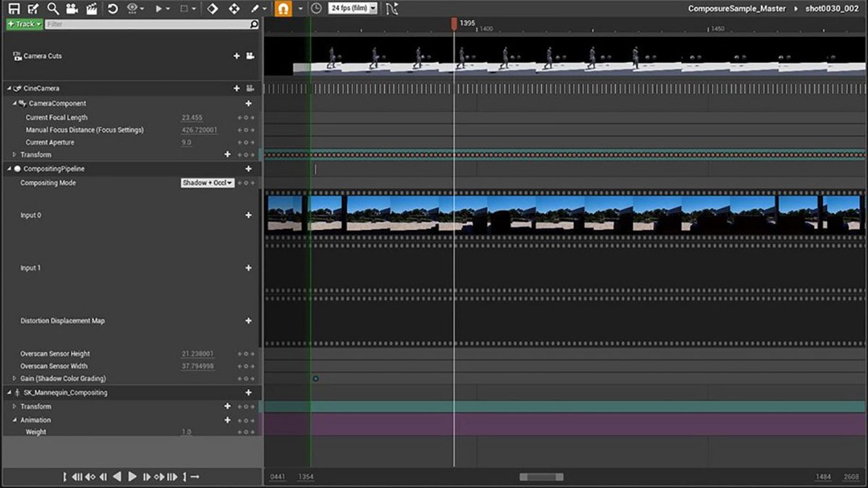Click the Restore pre-animated state icon
This screenshot has width=868, height=488.
coord(113,9)
